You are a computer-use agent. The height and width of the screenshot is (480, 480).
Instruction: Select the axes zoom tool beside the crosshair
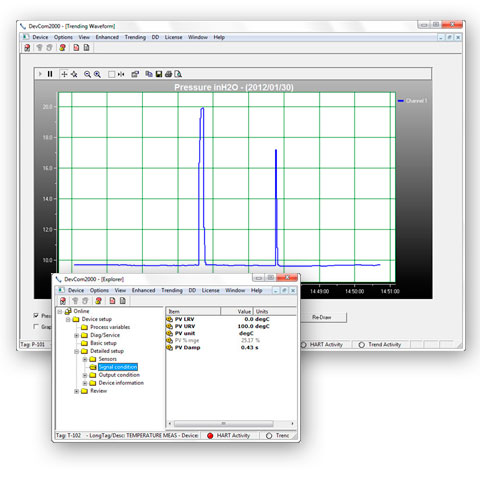point(74,74)
